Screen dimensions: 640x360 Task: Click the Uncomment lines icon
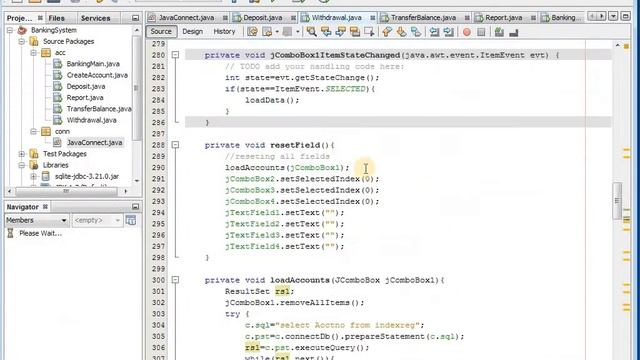coord(514,32)
